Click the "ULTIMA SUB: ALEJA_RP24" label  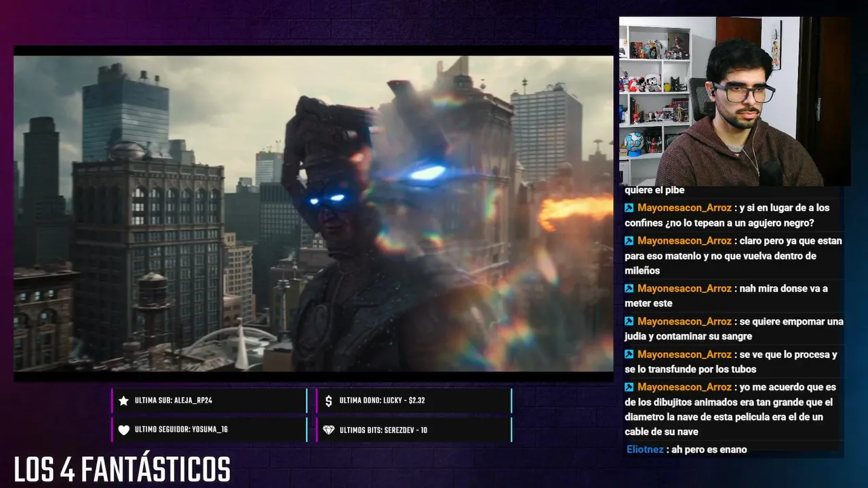[x=174, y=401]
